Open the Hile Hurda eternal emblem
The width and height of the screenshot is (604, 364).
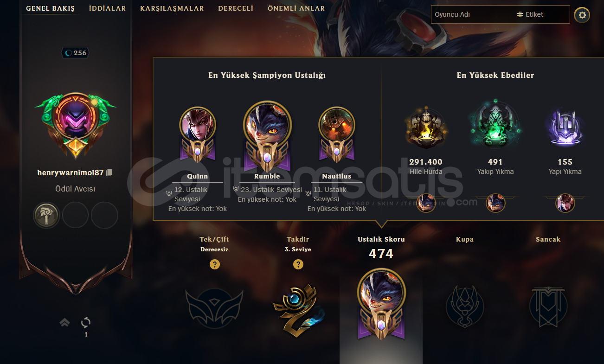pos(426,128)
